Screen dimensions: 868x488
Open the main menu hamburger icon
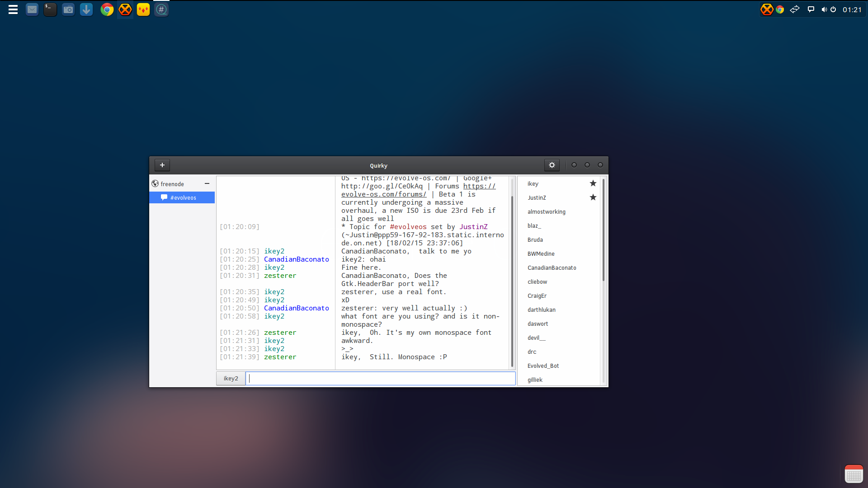(13, 9)
